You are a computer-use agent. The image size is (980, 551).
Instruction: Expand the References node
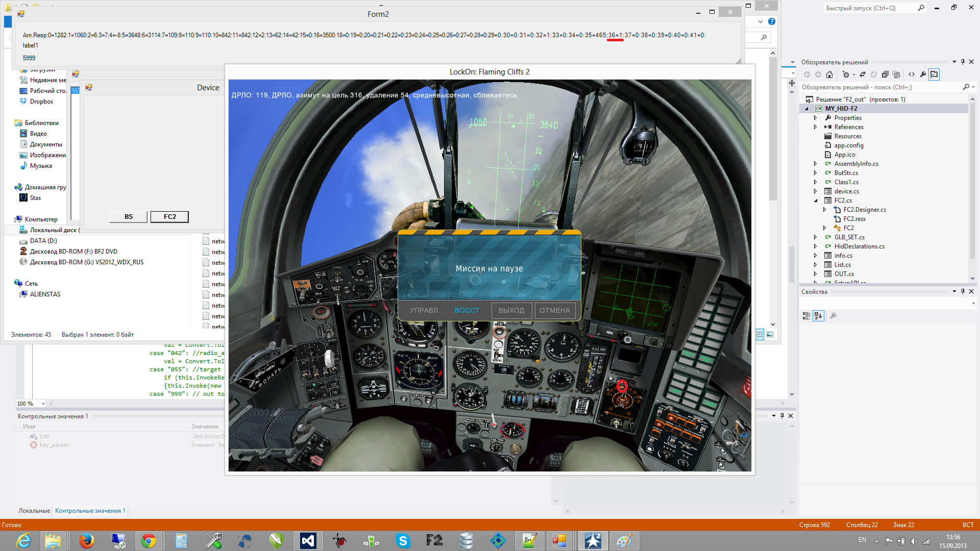tap(816, 127)
